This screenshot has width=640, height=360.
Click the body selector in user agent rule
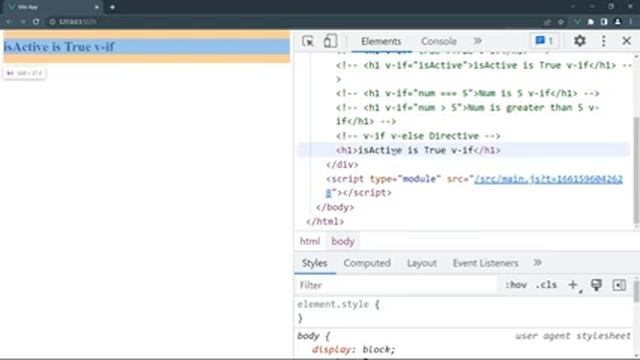tap(308, 336)
